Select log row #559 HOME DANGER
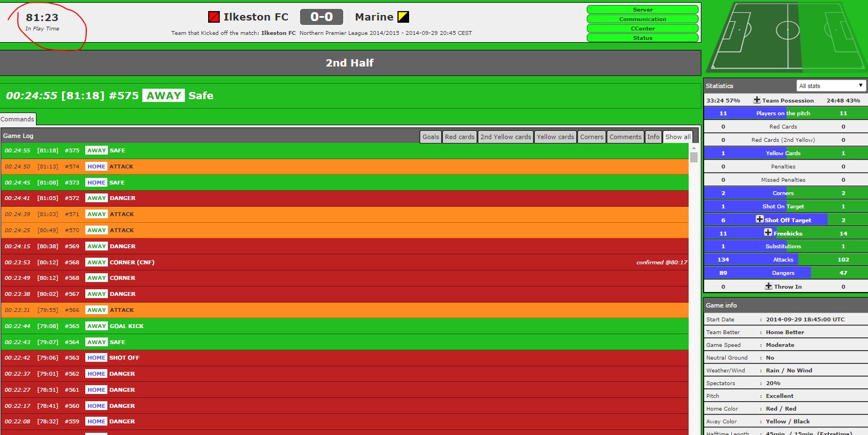Viewport: 868px width, 435px height. (x=344, y=421)
